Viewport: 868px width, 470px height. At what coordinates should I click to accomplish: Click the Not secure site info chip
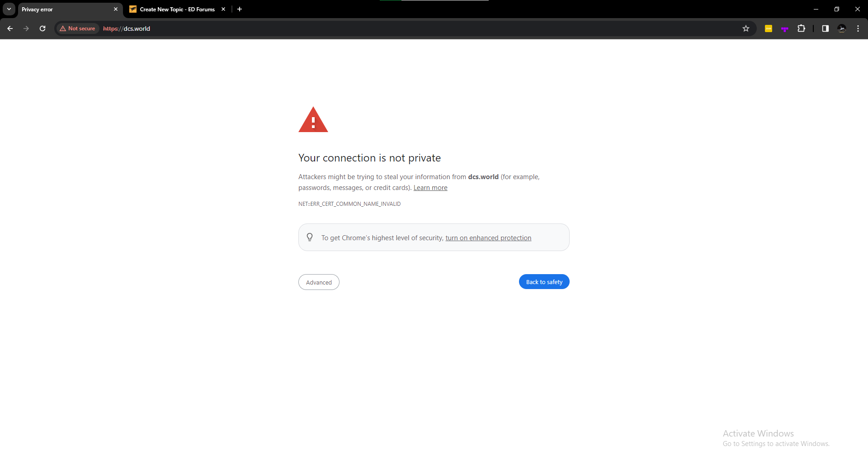coord(77,28)
